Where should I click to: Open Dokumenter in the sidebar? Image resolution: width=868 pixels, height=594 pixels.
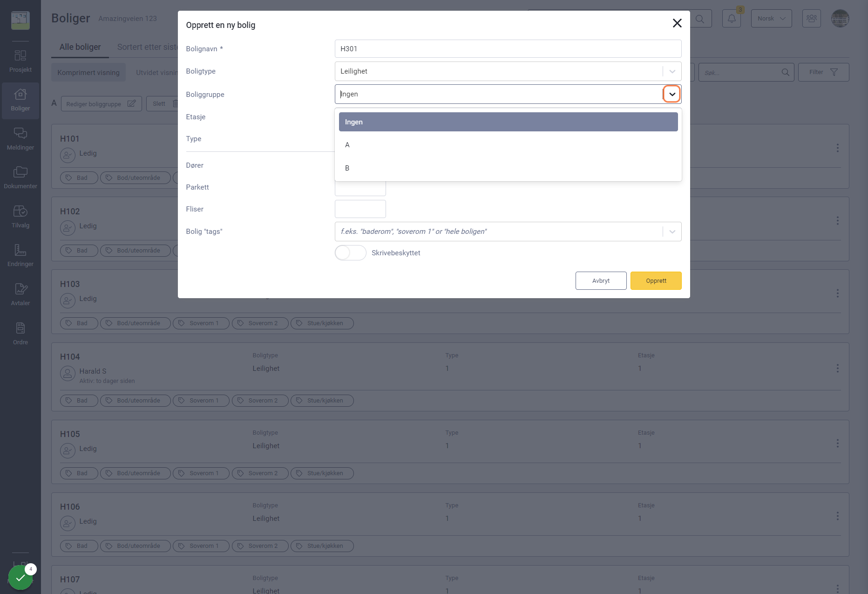click(x=20, y=178)
